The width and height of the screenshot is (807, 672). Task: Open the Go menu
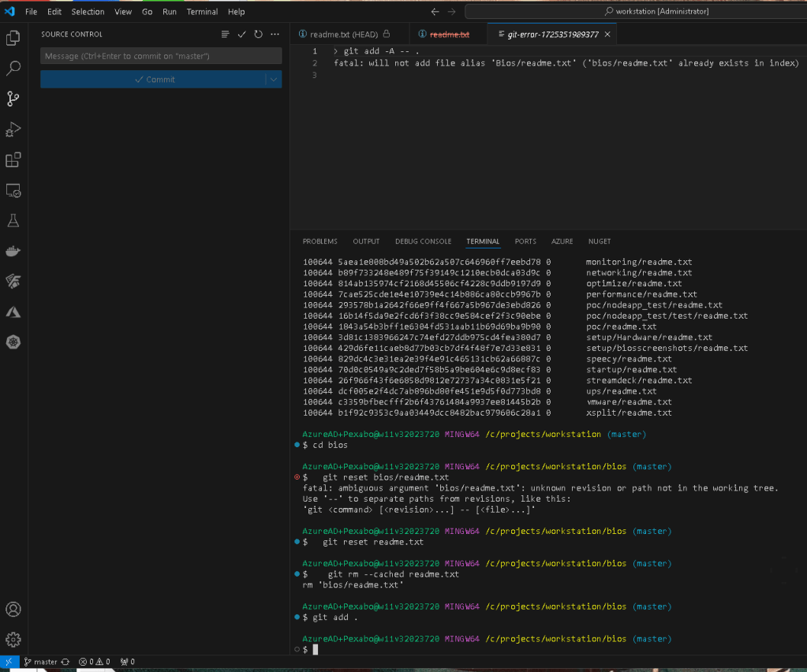tap(147, 11)
